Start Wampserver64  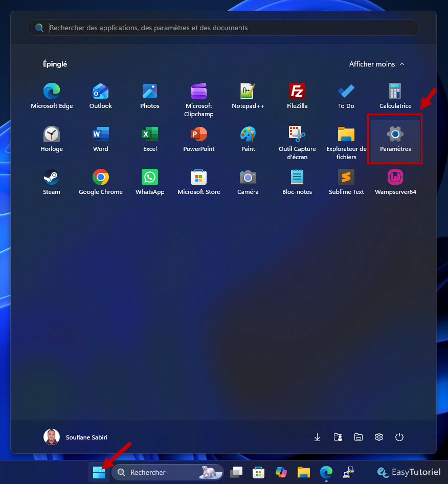395,182
